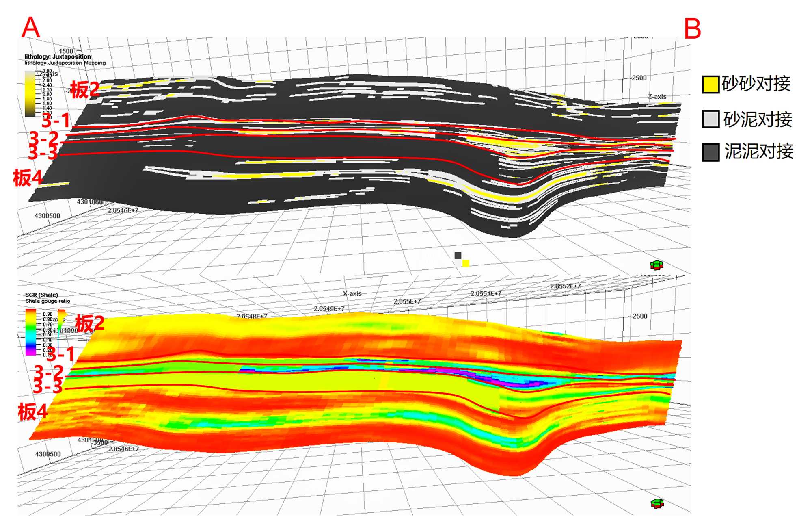Select the 'SGR (Shale)' title text

pos(41,295)
